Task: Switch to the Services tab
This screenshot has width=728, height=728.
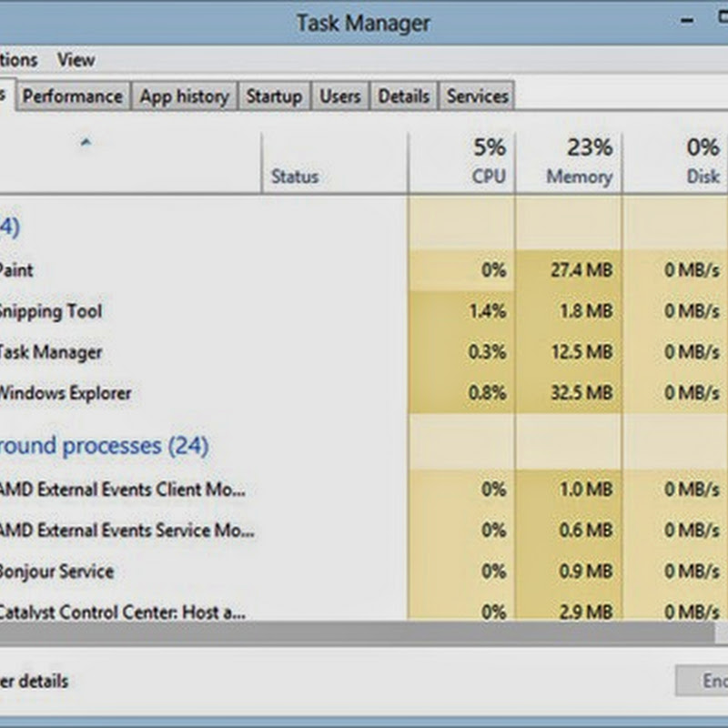Action: [x=477, y=96]
